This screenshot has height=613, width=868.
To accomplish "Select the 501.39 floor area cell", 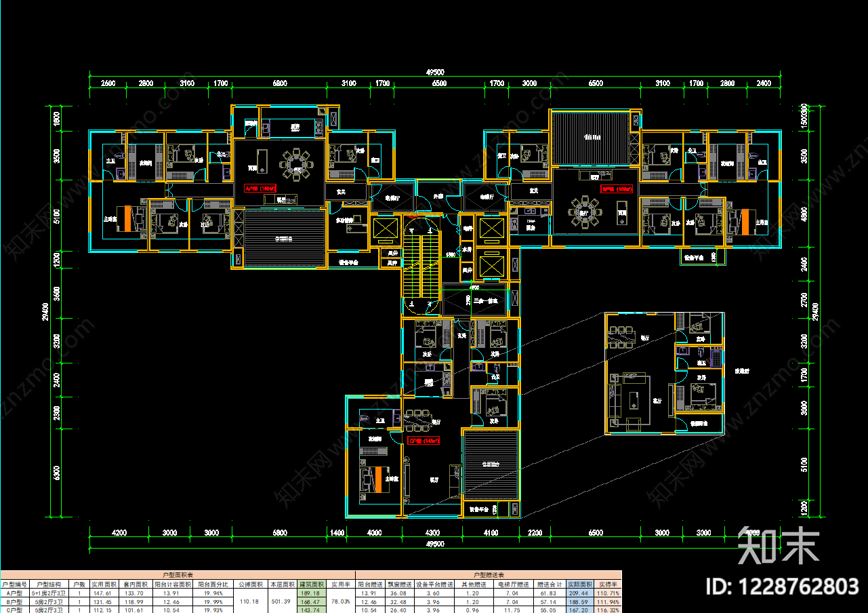I will click(283, 601).
